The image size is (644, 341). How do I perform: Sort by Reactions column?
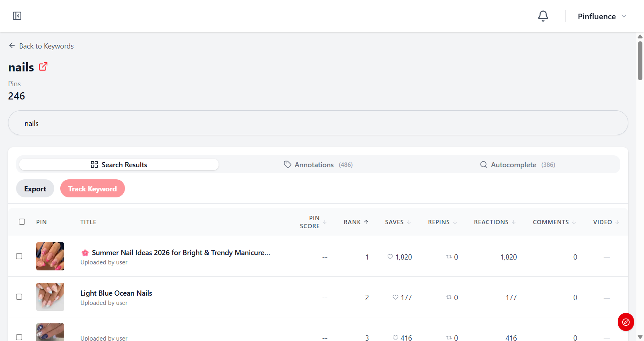coord(495,222)
